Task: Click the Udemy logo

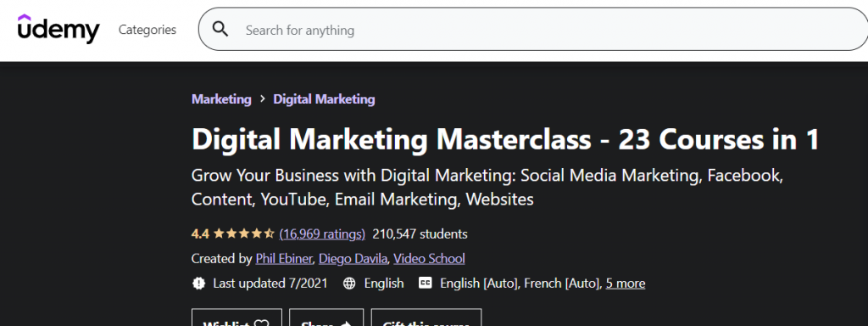Action: (58, 30)
